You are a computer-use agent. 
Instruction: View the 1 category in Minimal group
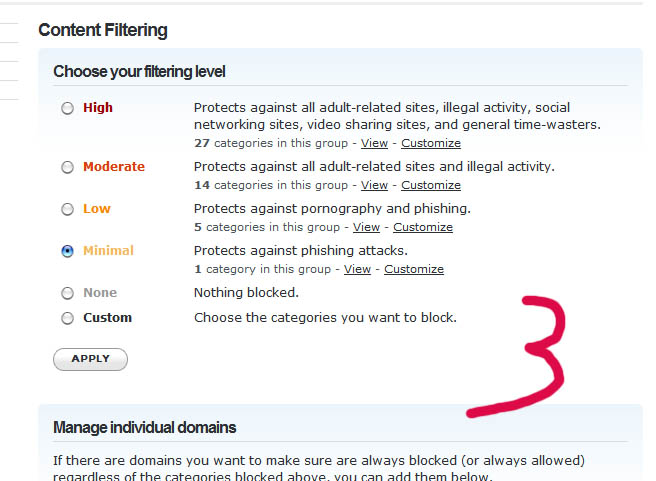click(357, 269)
